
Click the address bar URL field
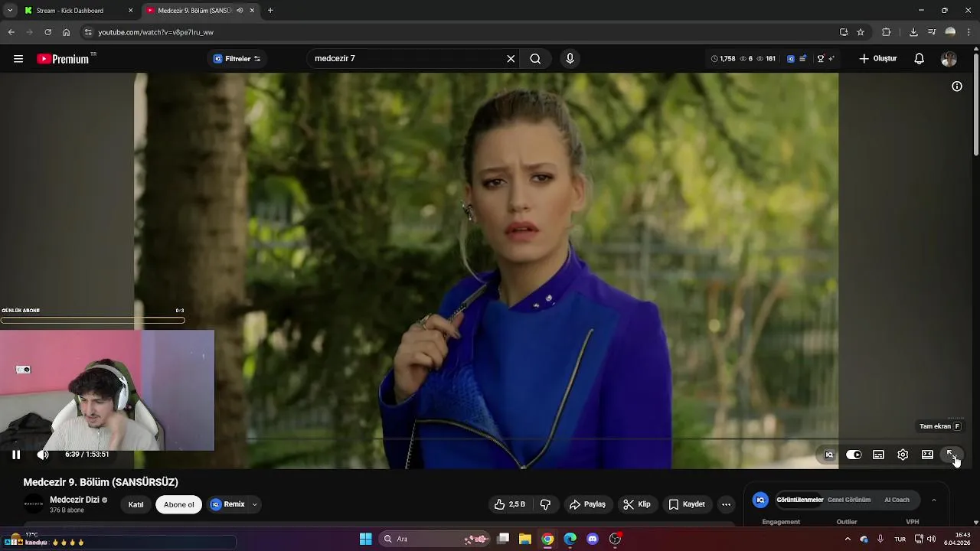click(459, 32)
